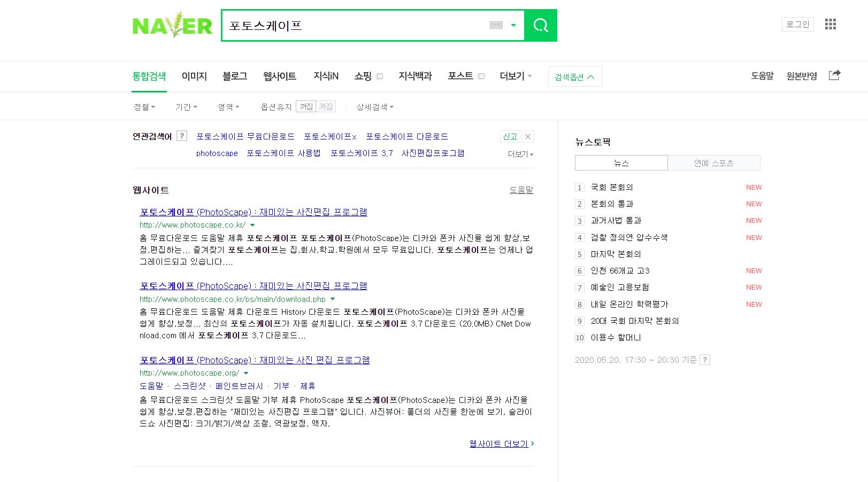Click related search 포토스케이프 3.7
The image size is (868, 482).
[362, 153]
